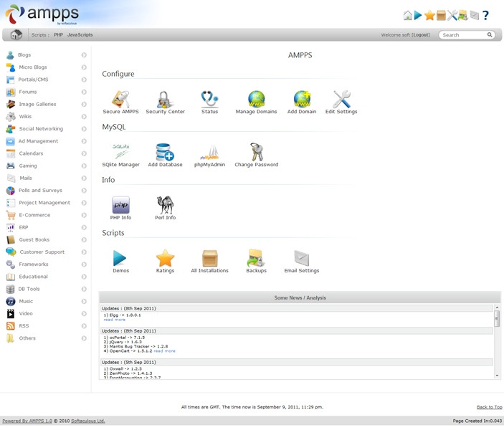Image resolution: width=504 pixels, height=430 pixels.
Task: Open the Calendars category
Action: [x=31, y=153]
